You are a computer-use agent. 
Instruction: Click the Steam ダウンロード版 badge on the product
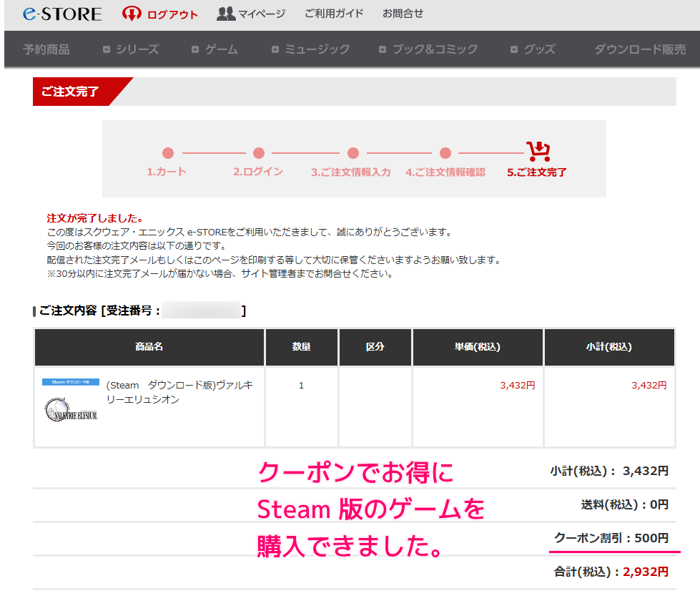click(x=70, y=381)
